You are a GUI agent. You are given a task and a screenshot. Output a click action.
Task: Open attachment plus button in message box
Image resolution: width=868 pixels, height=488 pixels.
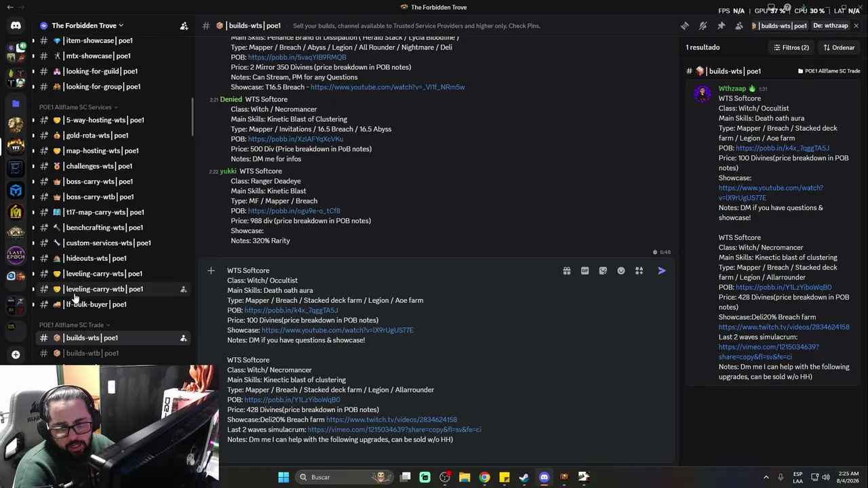pyautogui.click(x=211, y=271)
